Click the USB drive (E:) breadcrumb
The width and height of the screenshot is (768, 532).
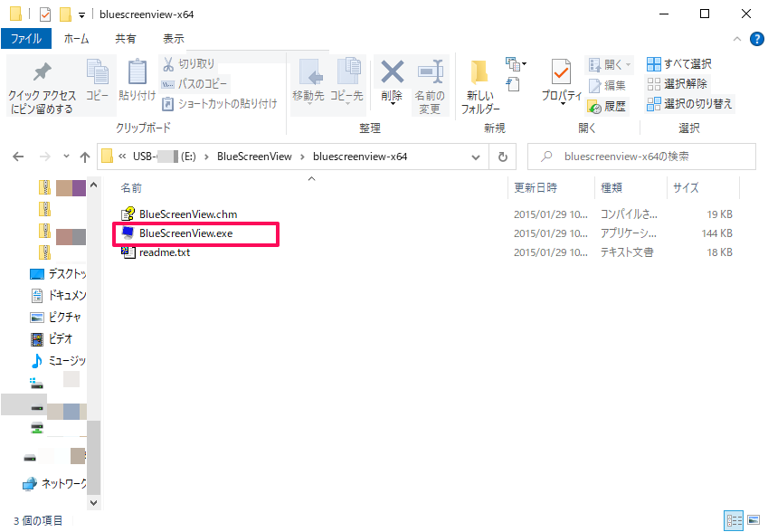tap(165, 157)
